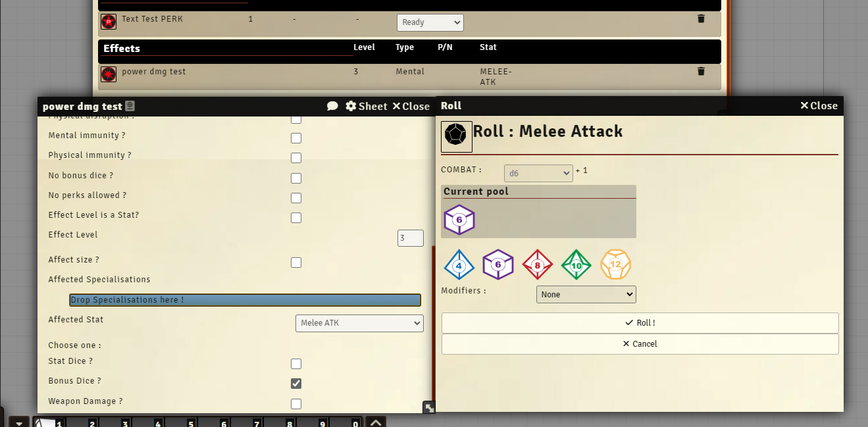Expand the Modifiers dropdown
Image resolution: width=868 pixels, height=427 pixels.
[x=586, y=295]
